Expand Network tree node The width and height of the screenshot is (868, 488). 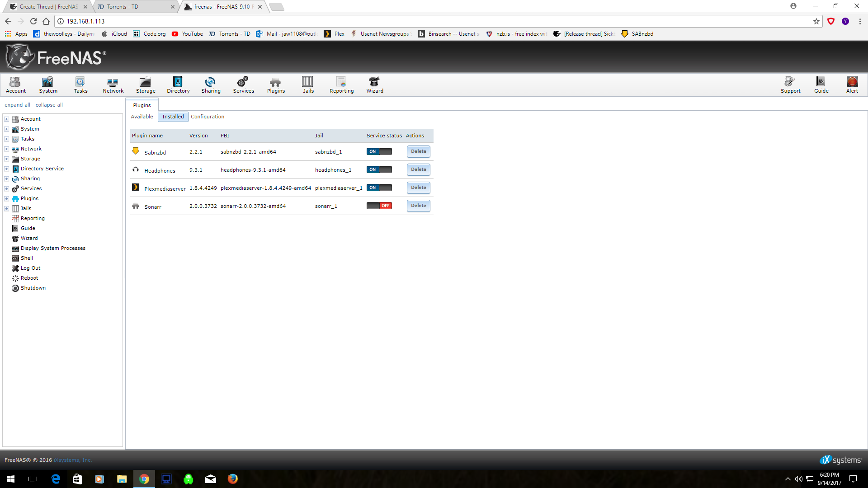(7, 149)
